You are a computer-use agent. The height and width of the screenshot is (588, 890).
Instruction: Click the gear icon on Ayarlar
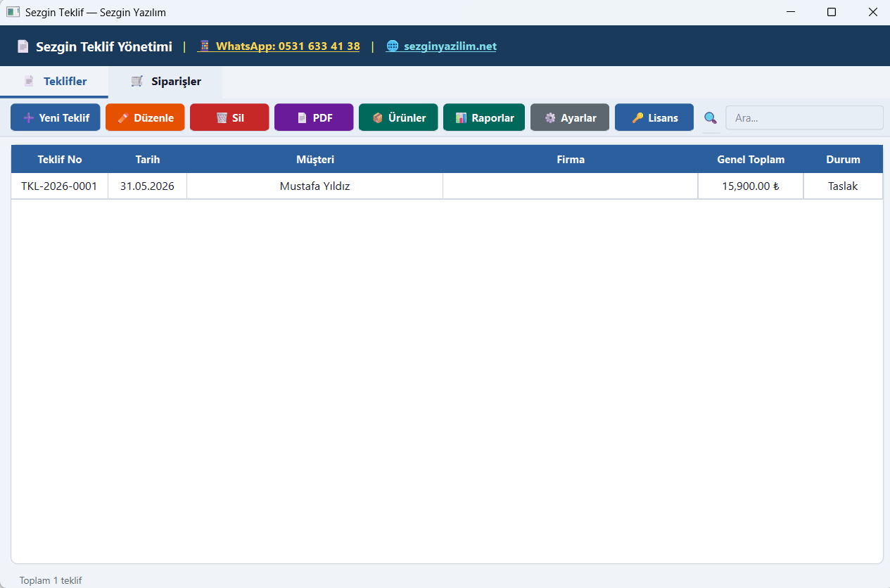point(550,118)
